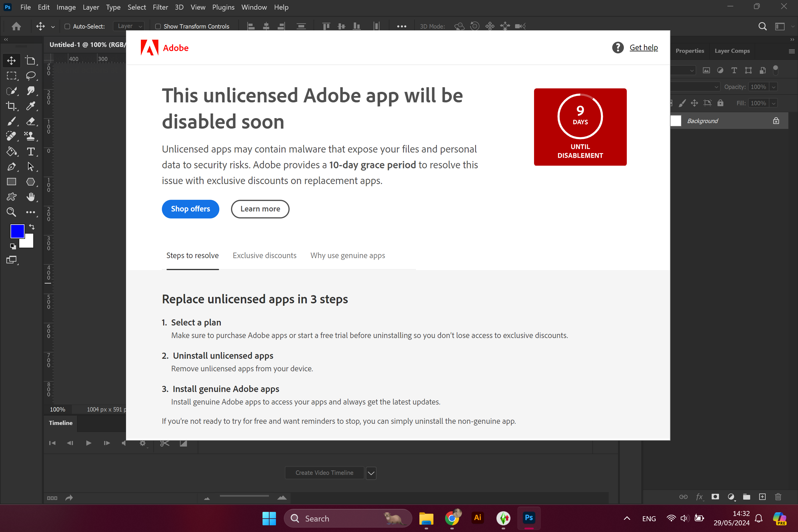
Task: Select the Pen tool
Action: 12,167
